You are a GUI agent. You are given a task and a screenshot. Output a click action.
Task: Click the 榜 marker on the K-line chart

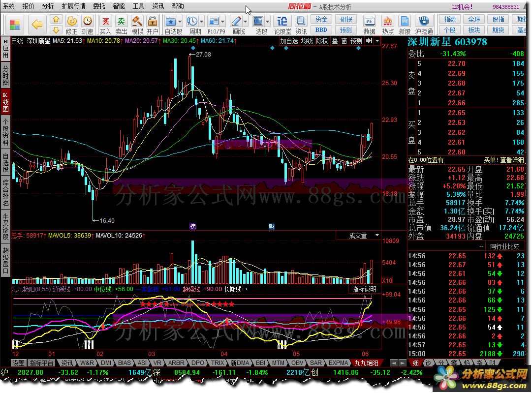(x=193, y=227)
